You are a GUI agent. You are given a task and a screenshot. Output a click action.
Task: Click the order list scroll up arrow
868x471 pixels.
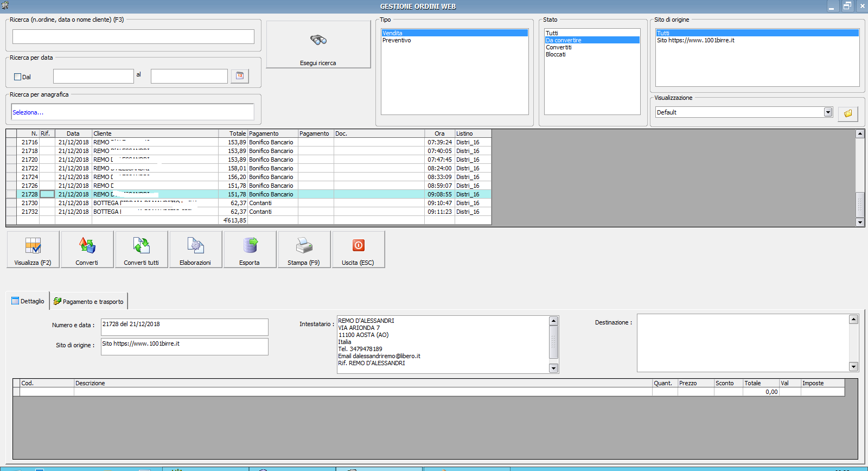pyautogui.click(x=860, y=133)
